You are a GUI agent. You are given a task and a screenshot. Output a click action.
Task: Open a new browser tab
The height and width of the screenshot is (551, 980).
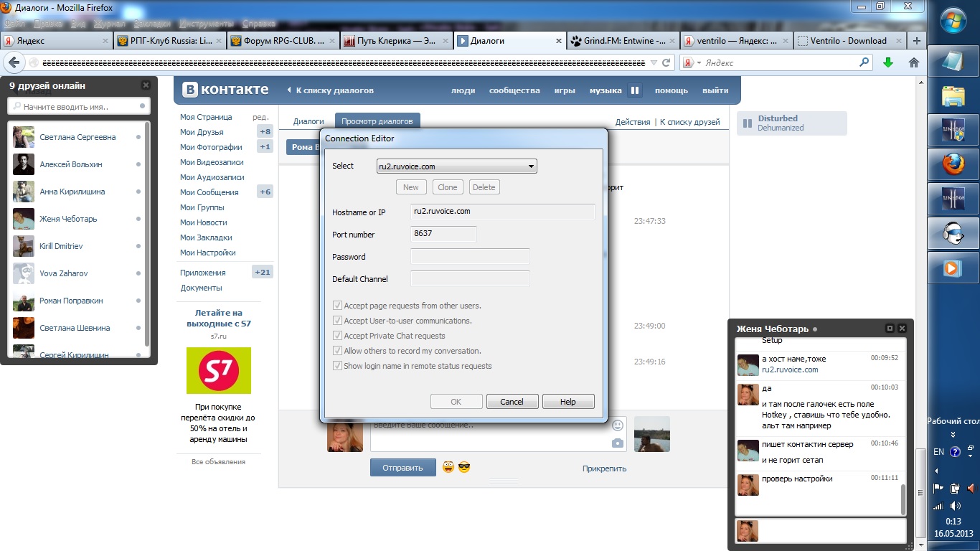tap(916, 41)
